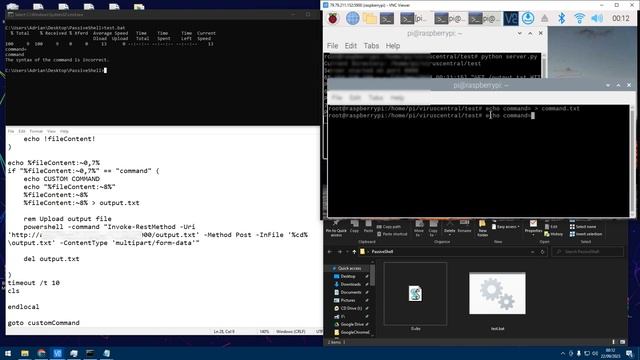Image resolution: width=640 pixels, height=360 pixels.
Task: Show hidden system tray icons
Action: click(x=563, y=353)
